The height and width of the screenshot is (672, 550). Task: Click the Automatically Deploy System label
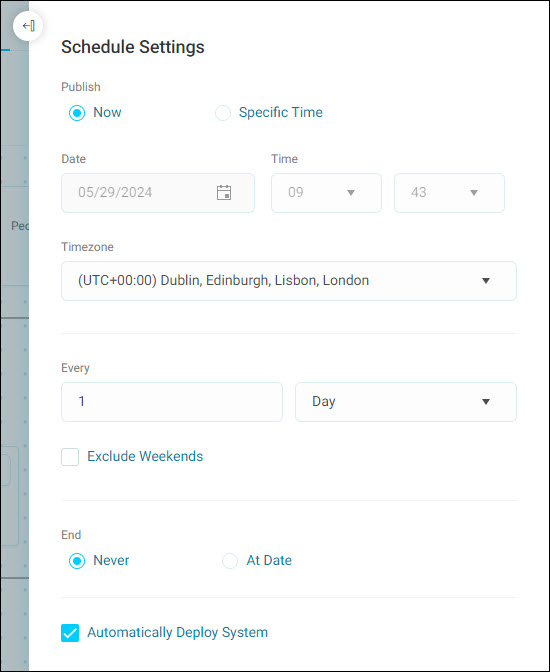[x=177, y=633]
